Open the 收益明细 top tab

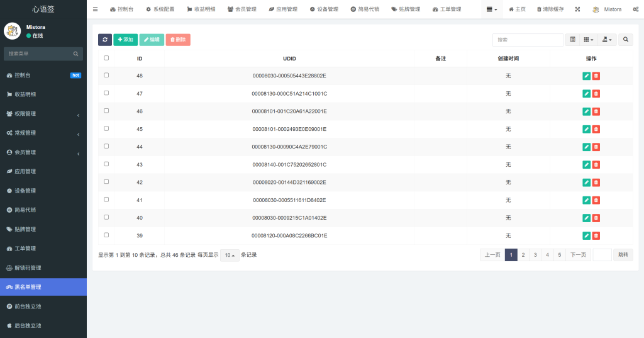201,9
